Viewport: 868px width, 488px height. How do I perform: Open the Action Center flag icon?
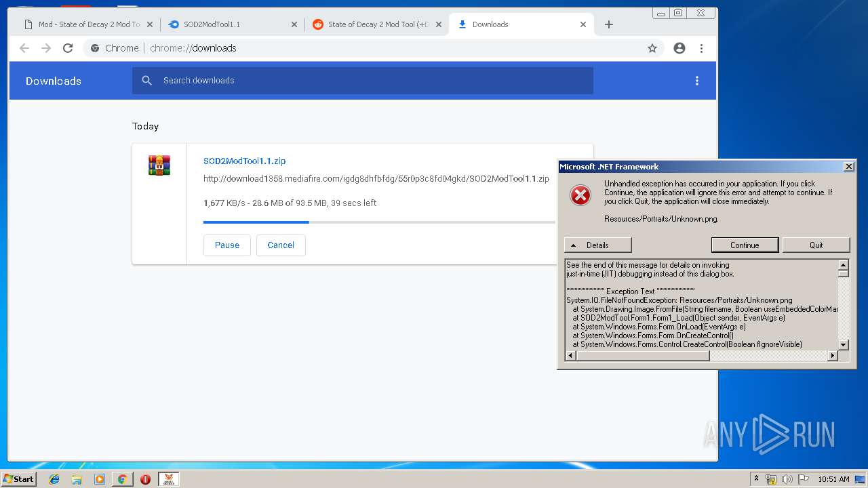click(x=804, y=479)
